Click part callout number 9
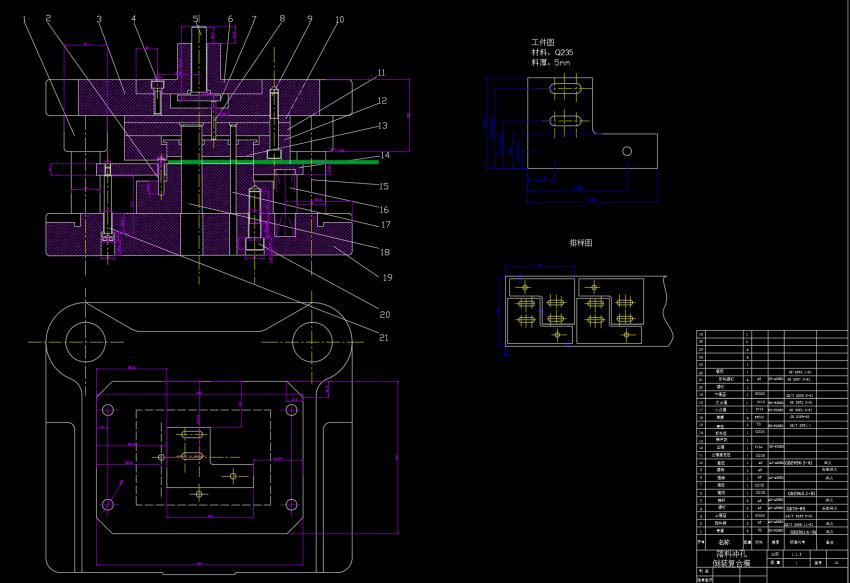Screen dimensions: 850x583 310,18
